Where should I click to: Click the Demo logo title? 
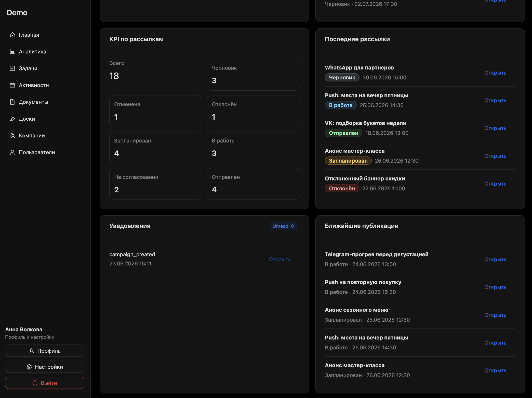tap(17, 13)
